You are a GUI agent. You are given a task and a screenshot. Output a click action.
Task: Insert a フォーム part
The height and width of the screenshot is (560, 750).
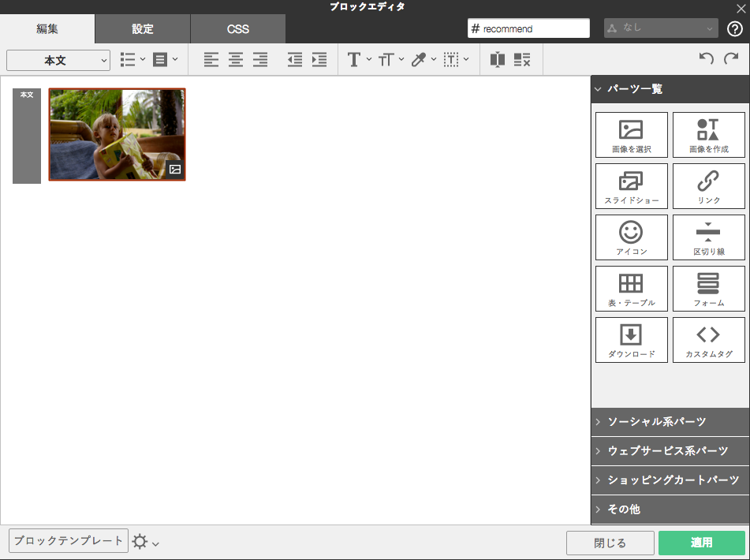(x=709, y=289)
